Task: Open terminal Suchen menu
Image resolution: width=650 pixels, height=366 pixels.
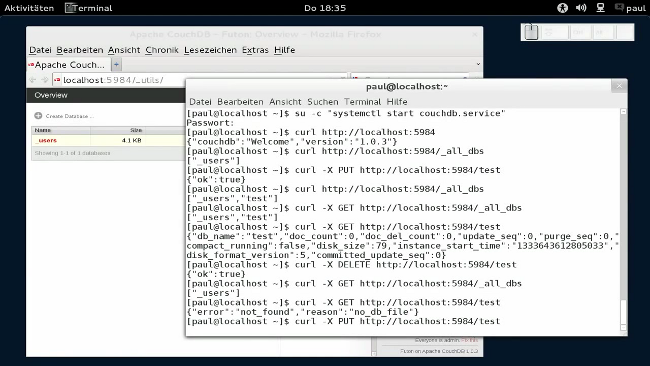Action: click(x=323, y=102)
